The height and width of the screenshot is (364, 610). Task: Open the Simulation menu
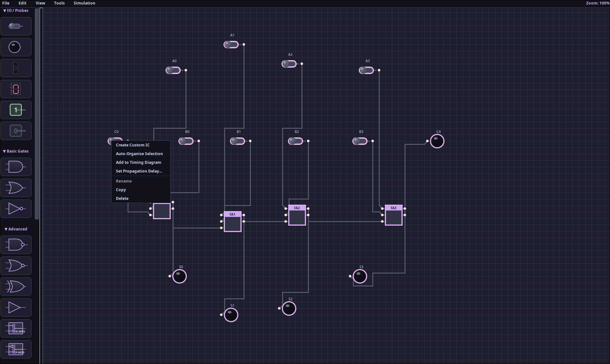(x=84, y=3)
